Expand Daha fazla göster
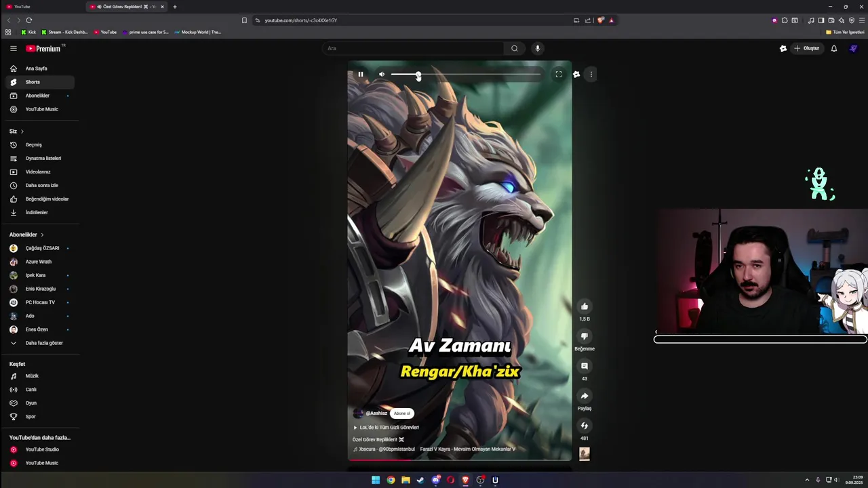Screen dimensions: 868x488 [x=40, y=343]
